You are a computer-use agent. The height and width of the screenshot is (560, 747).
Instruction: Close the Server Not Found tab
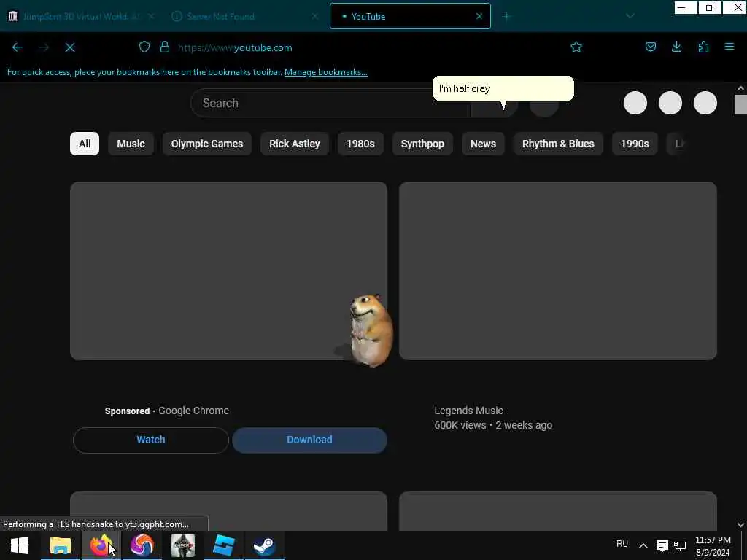pyautogui.click(x=314, y=16)
